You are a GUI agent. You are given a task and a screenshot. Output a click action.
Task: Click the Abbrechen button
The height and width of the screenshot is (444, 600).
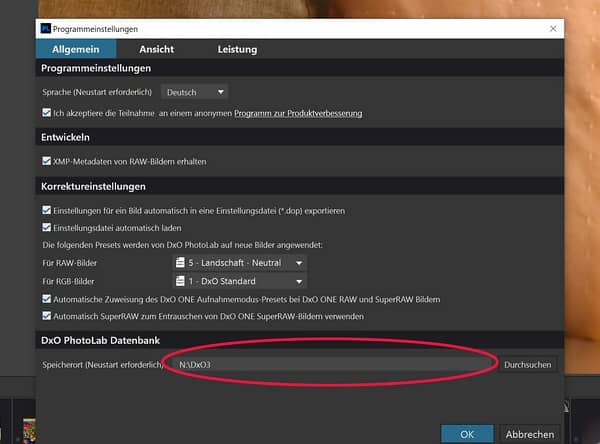530,434
